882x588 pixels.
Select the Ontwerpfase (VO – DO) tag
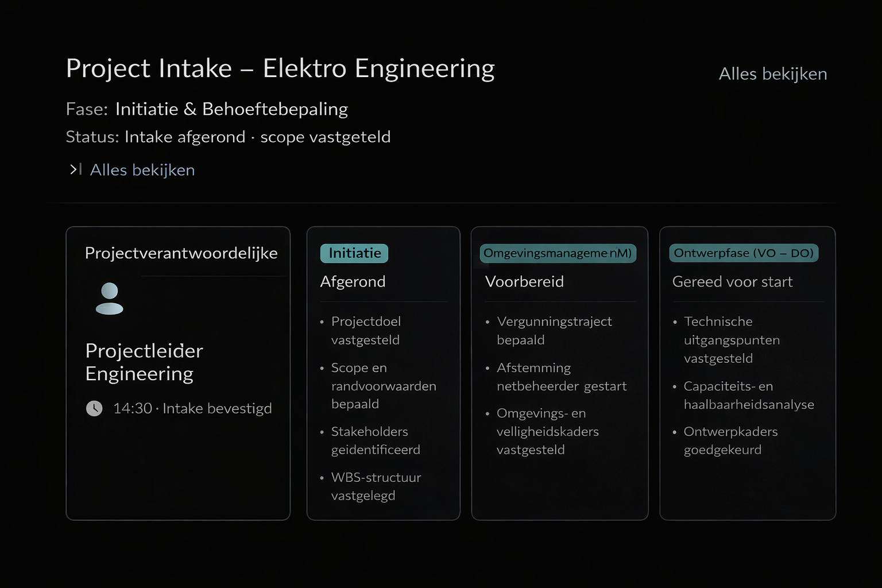[744, 253]
